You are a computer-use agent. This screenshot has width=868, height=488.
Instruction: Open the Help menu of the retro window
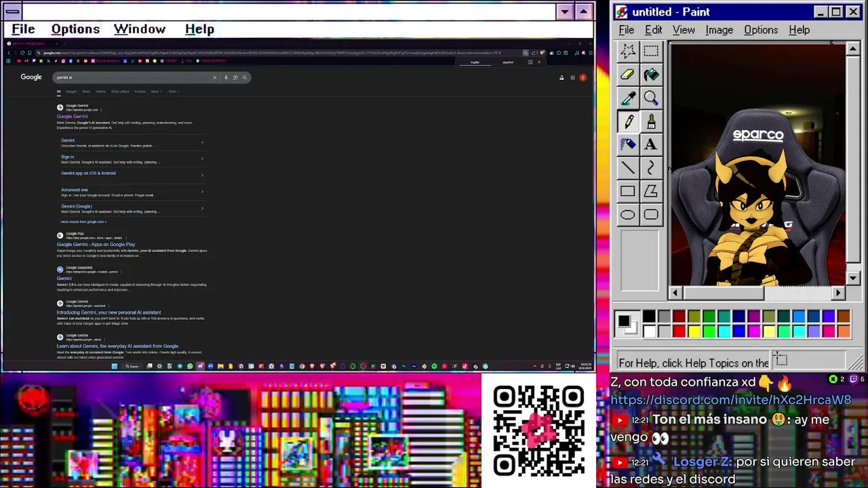click(199, 29)
